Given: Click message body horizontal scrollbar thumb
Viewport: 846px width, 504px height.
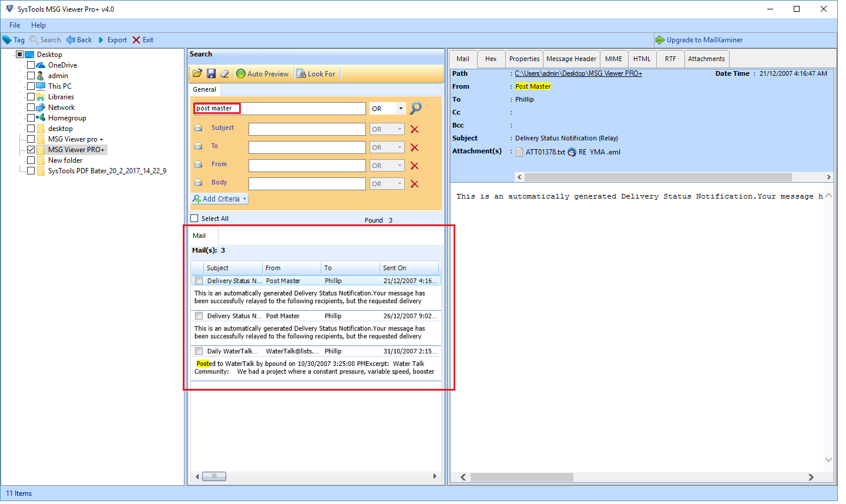Looking at the screenshot, I should click(521, 477).
